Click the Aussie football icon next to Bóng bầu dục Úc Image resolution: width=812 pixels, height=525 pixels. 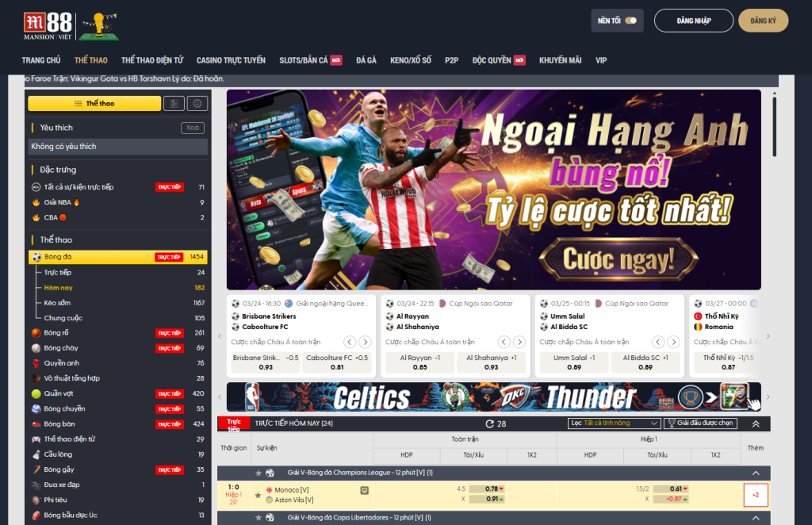36,515
